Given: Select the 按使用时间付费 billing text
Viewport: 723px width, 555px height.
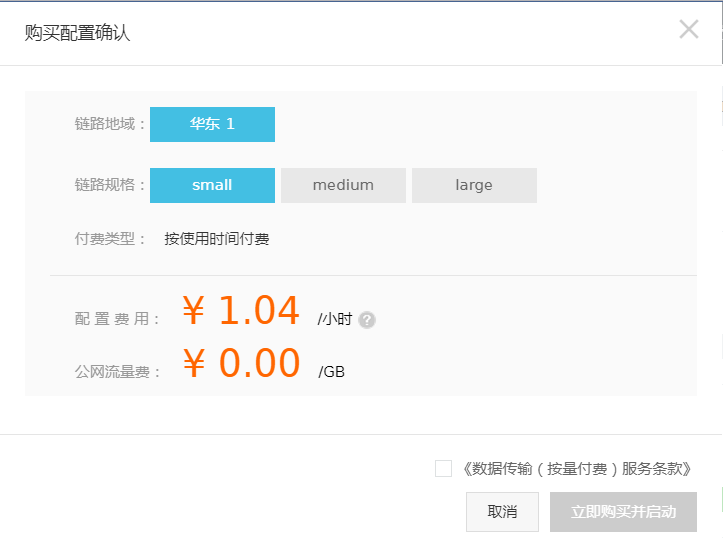Looking at the screenshot, I should (217, 239).
